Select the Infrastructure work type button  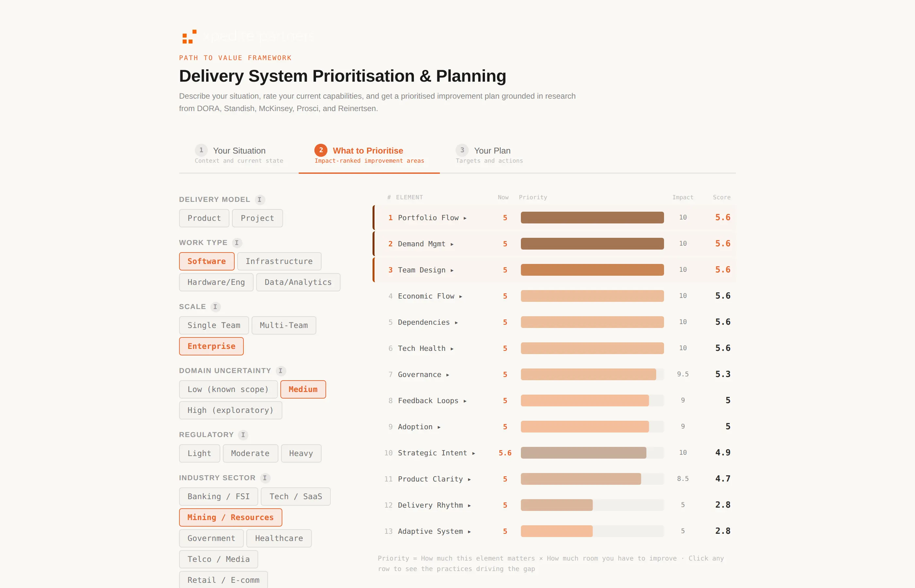[x=279, y=262]
